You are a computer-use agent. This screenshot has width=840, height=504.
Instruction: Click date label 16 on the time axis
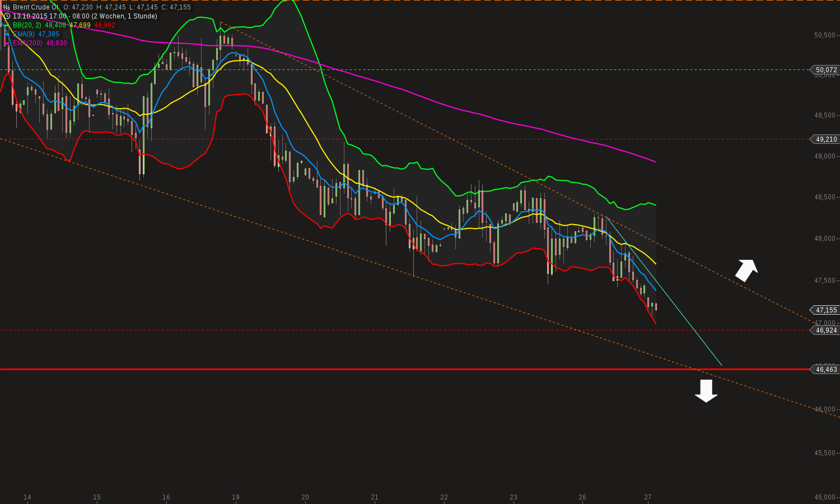[166, 497]
